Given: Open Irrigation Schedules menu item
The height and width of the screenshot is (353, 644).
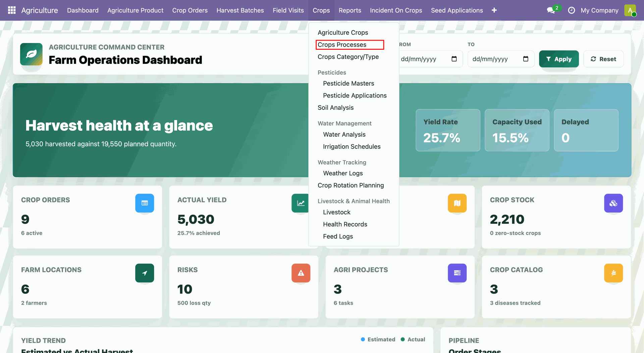Looking at the screenshot, I should click(352, 146).
